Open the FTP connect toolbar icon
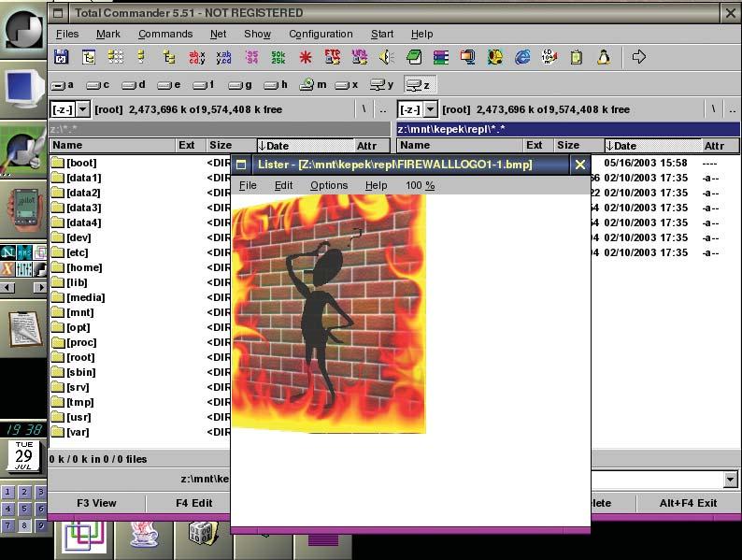This screenshot has width=742, height=560. click(332, 57)
